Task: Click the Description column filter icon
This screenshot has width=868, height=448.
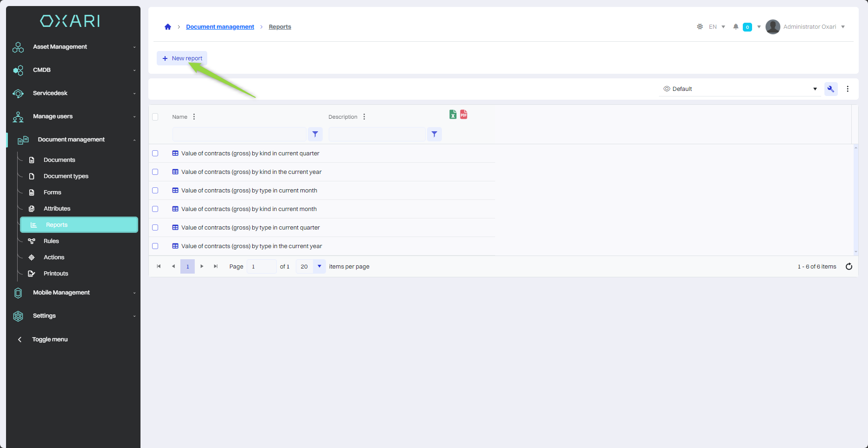Action: coord(434,134)
